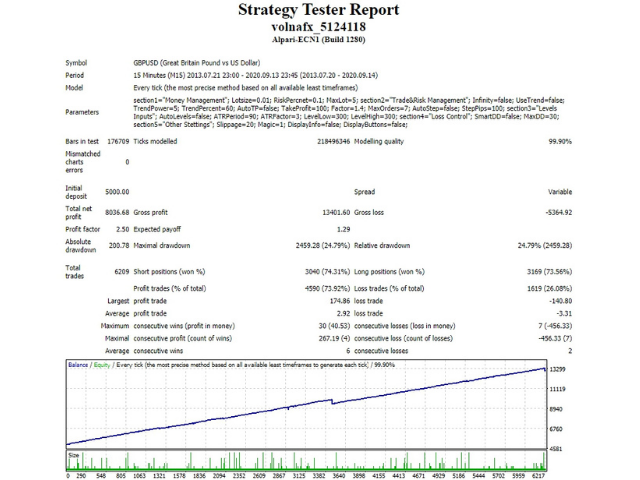The image size is (640, 480).
Task: Click consecutive profit value 267.19 (4)
Action: pos(334,339)
